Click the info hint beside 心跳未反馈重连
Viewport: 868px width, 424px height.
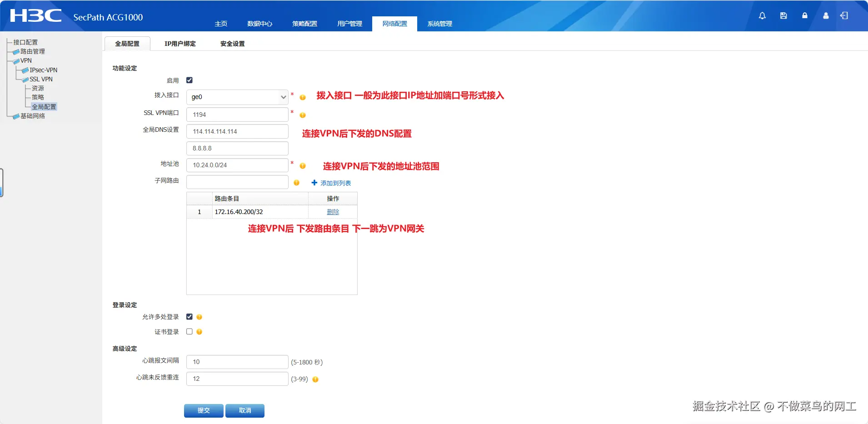[315, 379]
